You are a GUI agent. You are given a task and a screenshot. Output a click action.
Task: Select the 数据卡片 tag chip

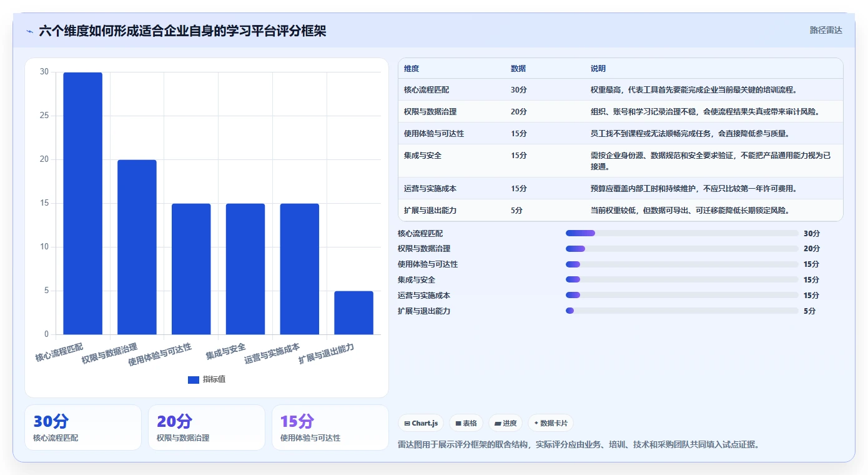pyautogui.click(x=550, y=423)
